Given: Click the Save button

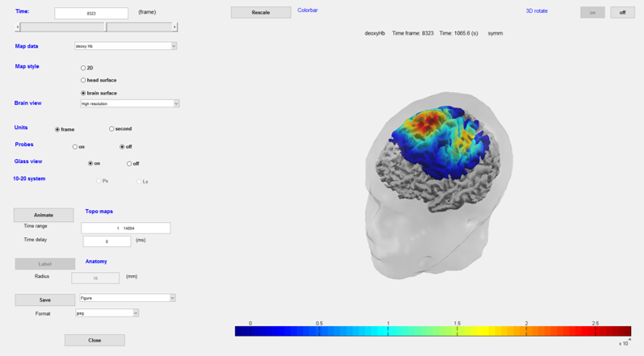Looking at the screenshot, I should [44, 299].
